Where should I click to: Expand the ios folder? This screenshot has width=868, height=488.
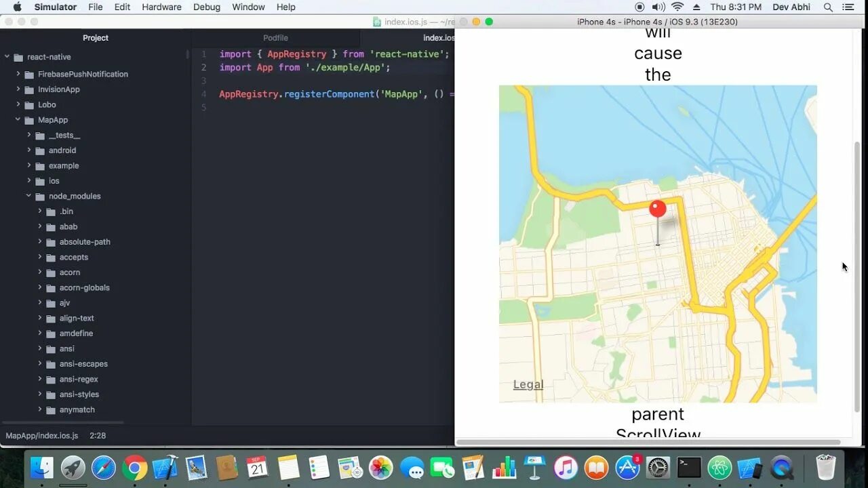pos(29,181)
